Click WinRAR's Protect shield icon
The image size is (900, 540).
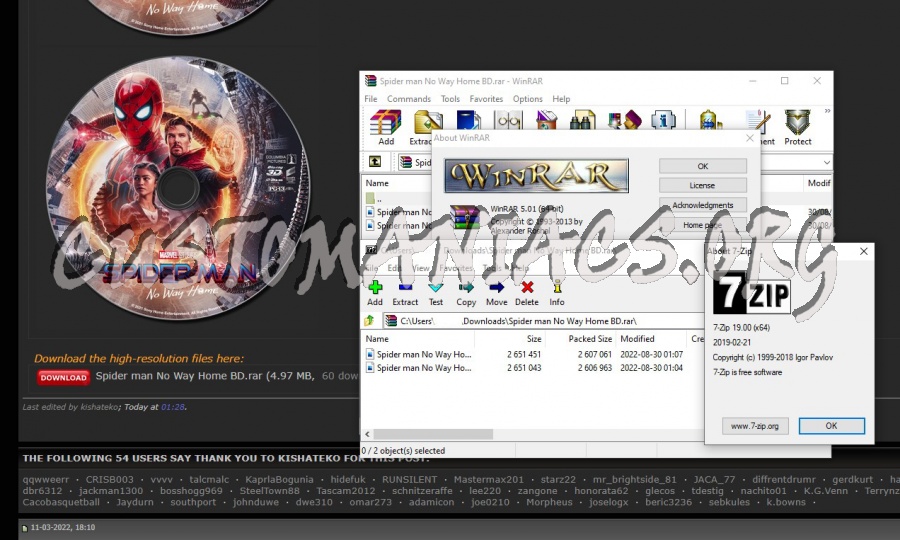click(798, 127)
